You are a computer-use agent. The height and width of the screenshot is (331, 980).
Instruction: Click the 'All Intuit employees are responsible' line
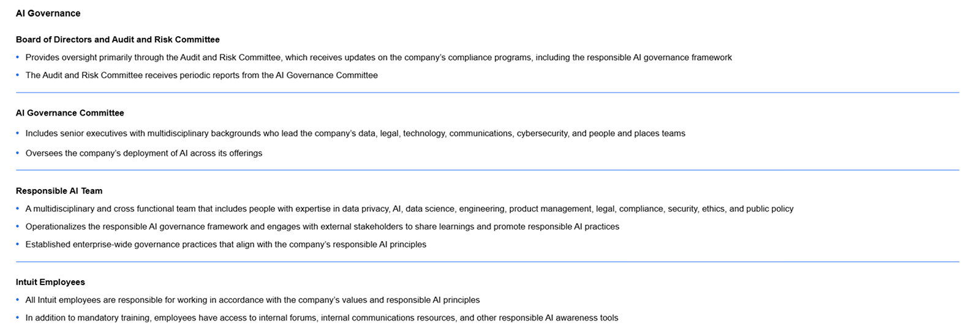click(252, 300)
